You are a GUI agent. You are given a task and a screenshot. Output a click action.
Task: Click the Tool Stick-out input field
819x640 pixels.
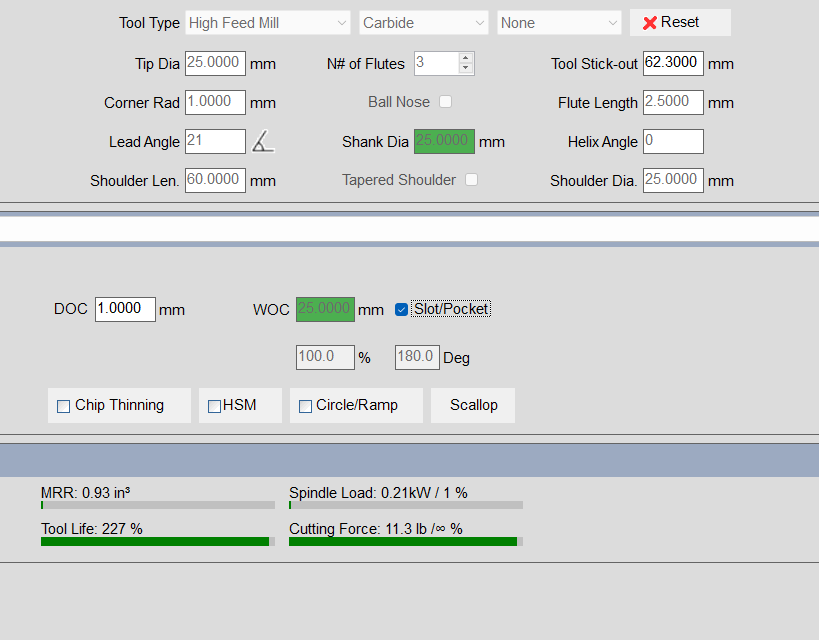pyautogui.click(x=673, y=63)
